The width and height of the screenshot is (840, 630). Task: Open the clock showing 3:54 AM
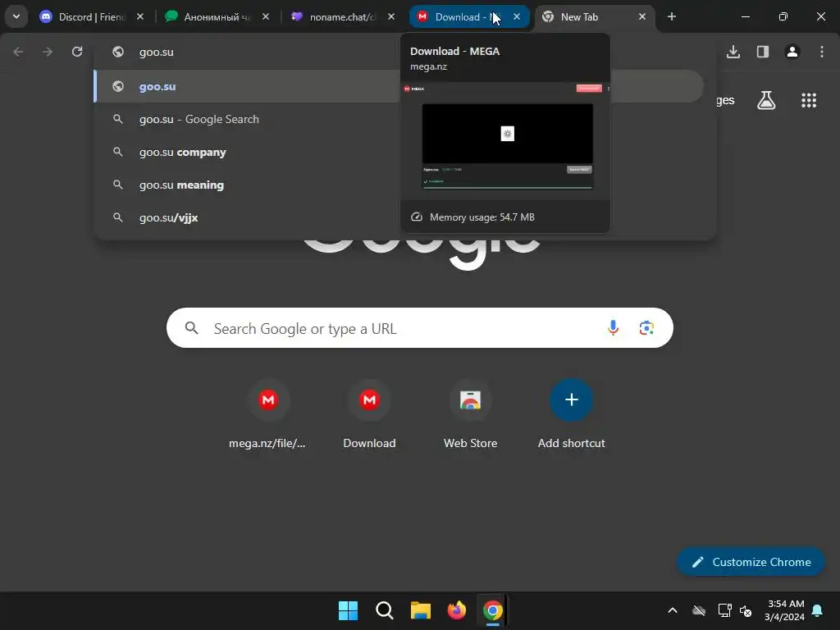pos(785,610)
